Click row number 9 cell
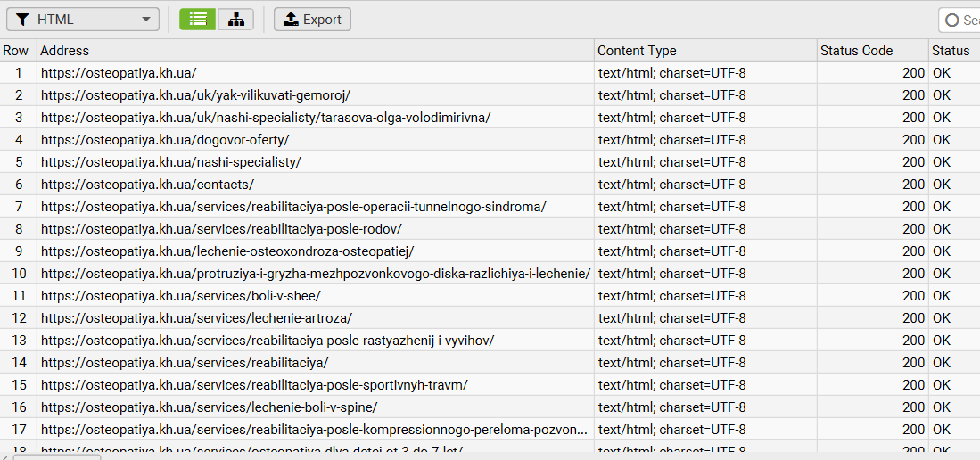Viewport: 980px width, 460px height. pos(19,251)
